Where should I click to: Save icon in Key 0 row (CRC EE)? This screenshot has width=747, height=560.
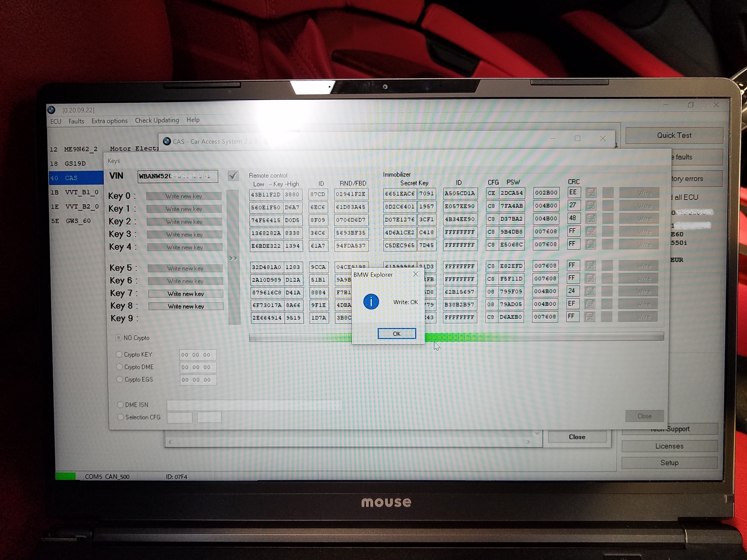(x=591, y=193)
